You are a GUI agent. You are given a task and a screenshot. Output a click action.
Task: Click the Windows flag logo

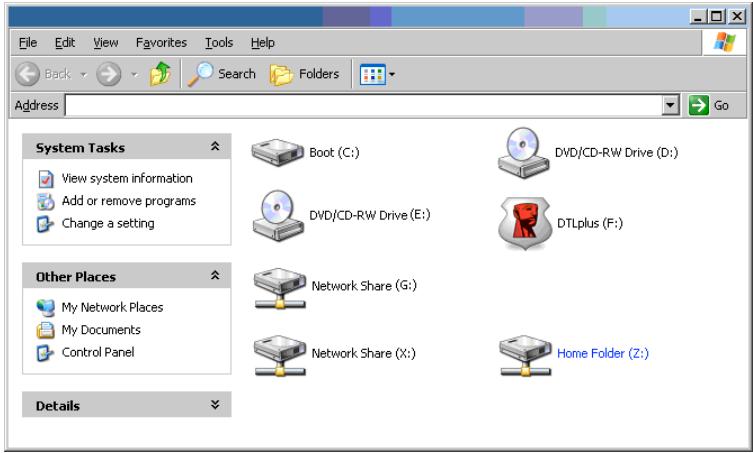tap(724, 42)
